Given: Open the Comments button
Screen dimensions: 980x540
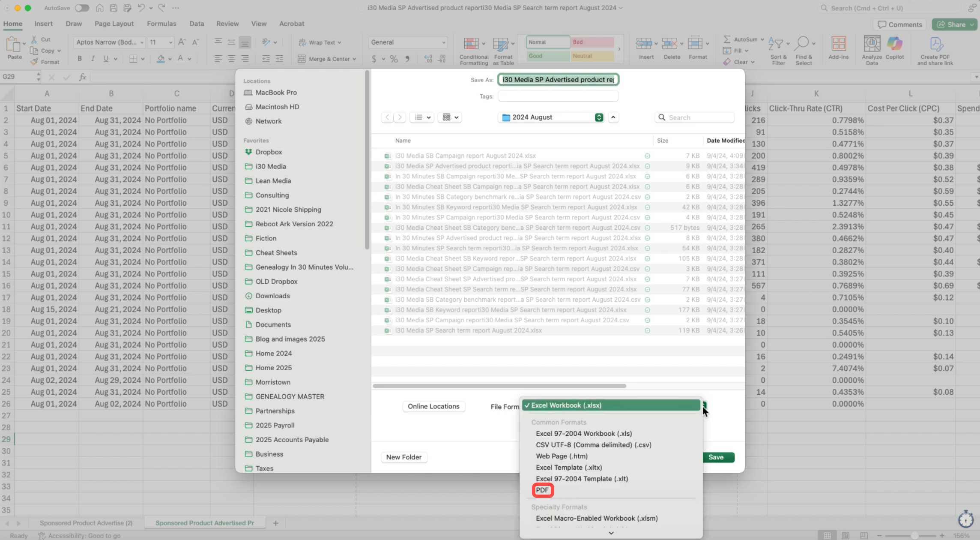Looking at the screenshot, I should 899,24.
